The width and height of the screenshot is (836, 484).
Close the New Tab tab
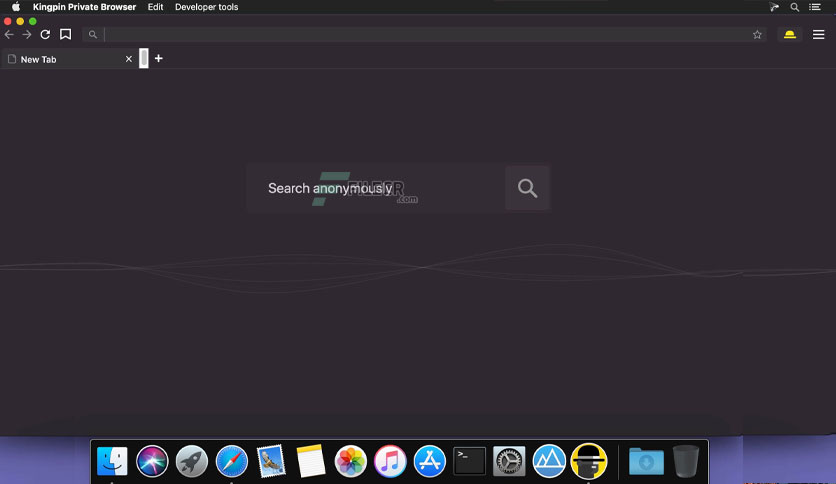128,59
